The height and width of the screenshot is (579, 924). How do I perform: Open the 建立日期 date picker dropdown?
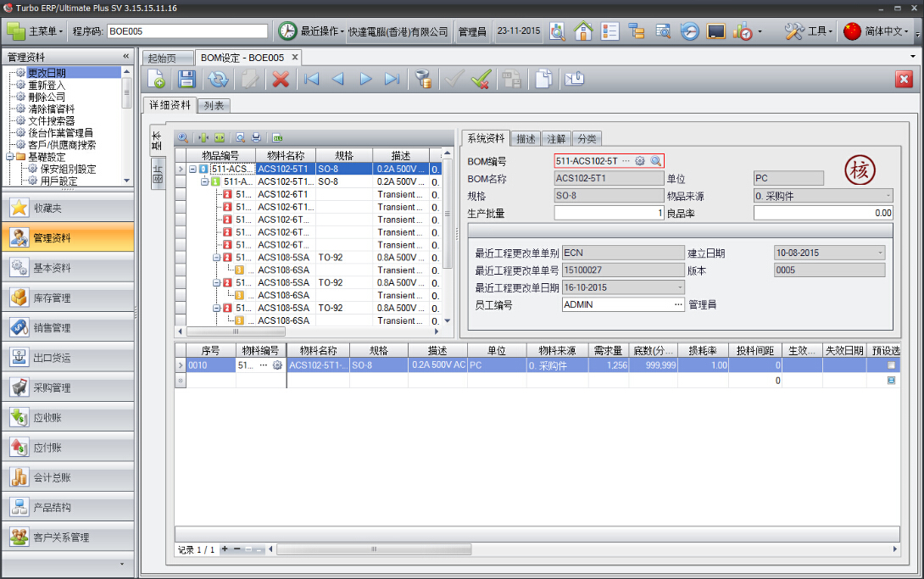881,253
